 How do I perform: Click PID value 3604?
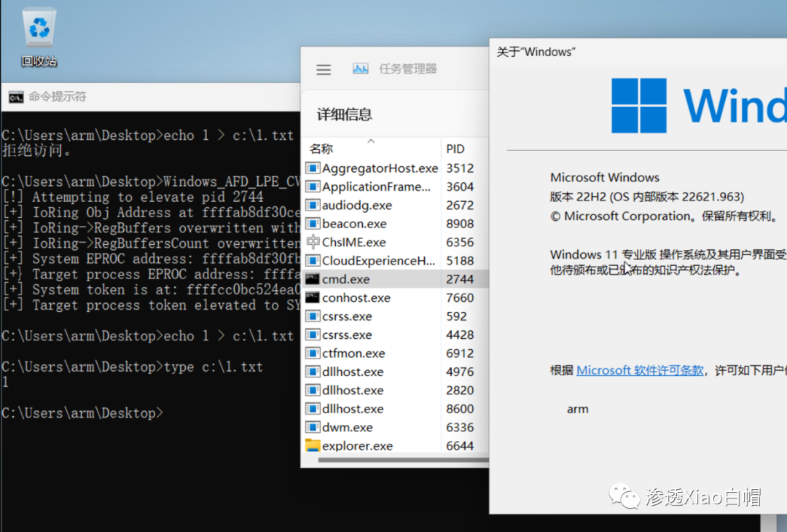460,187
